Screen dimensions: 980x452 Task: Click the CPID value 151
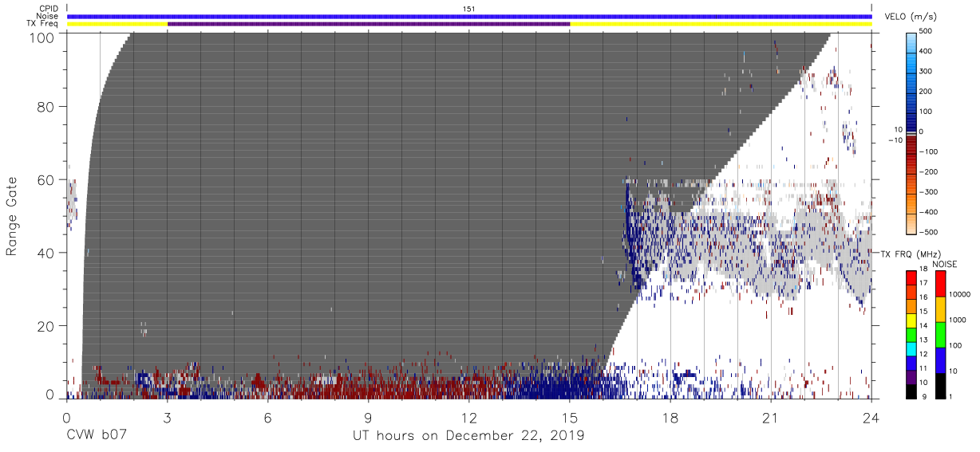click(x=469, y=8)
